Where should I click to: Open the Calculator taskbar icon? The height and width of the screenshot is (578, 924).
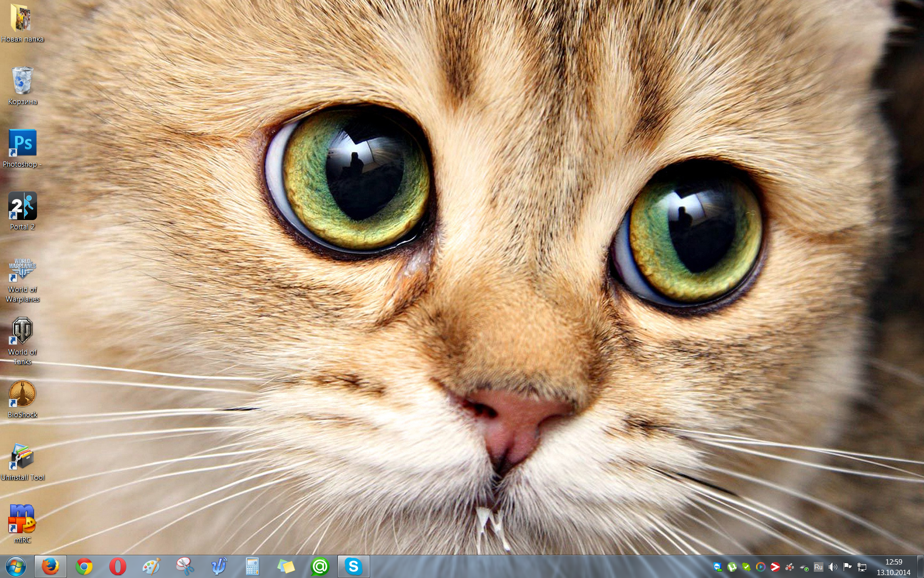tap(252, 566)
